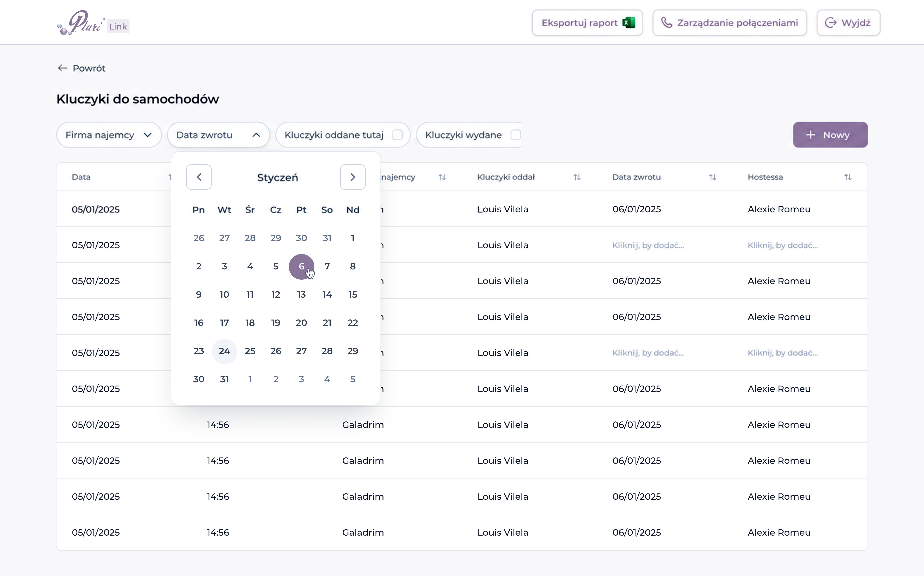Click first Kliknij, by dodać Data zwrotu cell
The image size is (924, 576).
[x=648, y=245]
